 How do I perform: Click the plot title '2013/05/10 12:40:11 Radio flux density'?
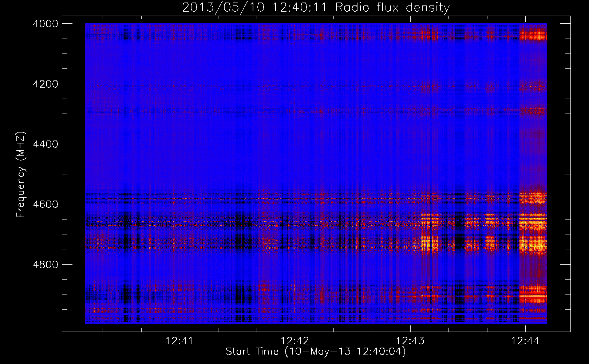316,8
